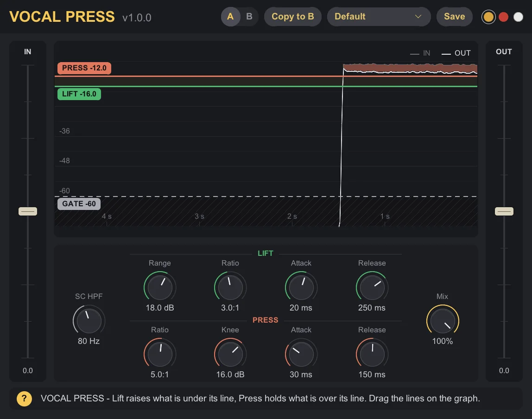Click the yellow help question mark icon

pos(24,399)
